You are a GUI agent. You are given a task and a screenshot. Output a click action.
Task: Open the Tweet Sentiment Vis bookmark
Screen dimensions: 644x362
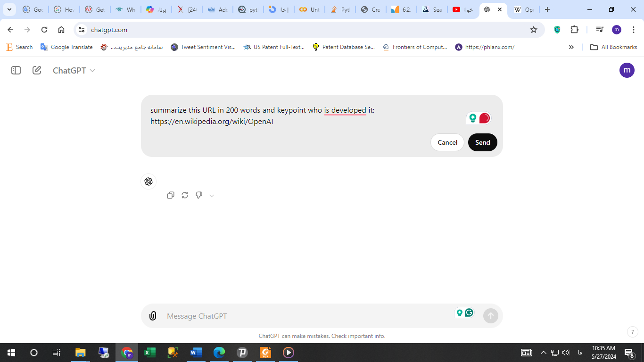(x=203, y=47)
